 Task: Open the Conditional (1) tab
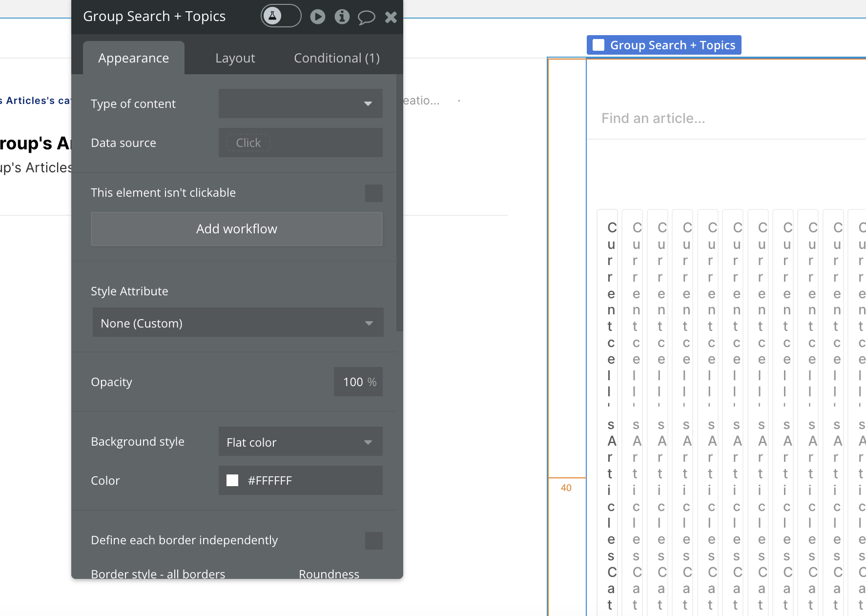pos(337,58)
